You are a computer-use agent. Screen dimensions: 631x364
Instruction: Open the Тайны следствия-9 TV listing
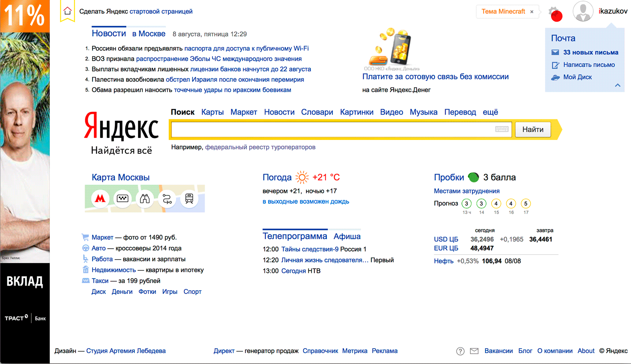pos(310,249)
